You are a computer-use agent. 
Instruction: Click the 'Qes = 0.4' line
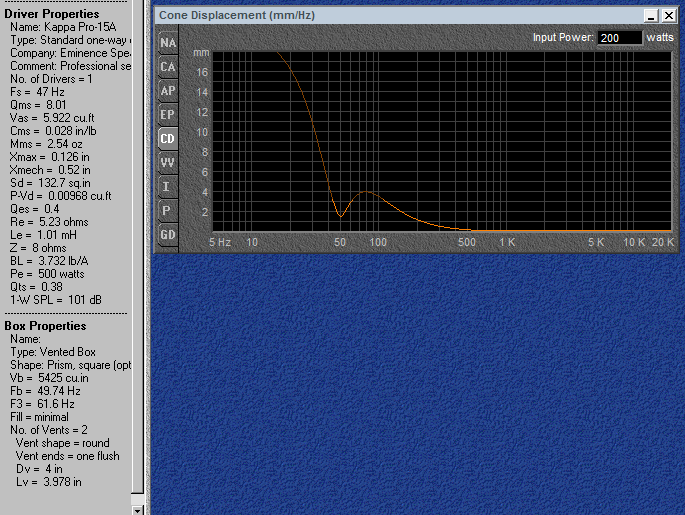coord(35,209)
